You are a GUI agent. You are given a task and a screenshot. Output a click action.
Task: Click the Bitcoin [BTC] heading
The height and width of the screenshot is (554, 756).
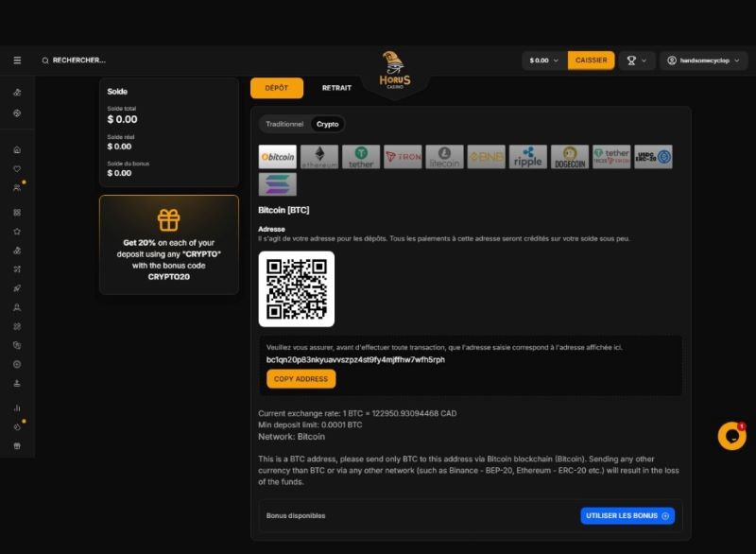pos(283,210)
